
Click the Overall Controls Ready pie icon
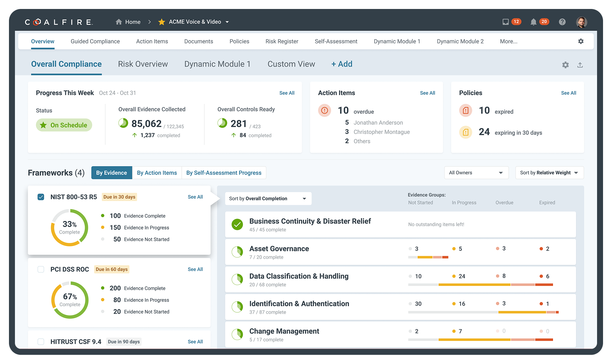click(222, 123)
